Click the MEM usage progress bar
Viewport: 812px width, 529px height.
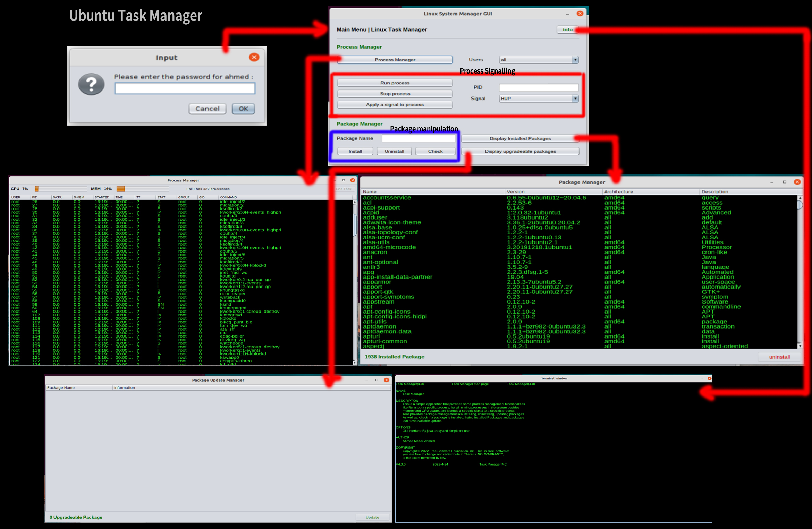point(143,189)
